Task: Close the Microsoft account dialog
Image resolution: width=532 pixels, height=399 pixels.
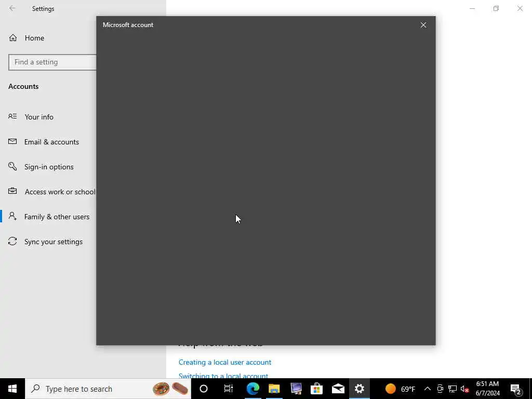Action: (423, 25)
